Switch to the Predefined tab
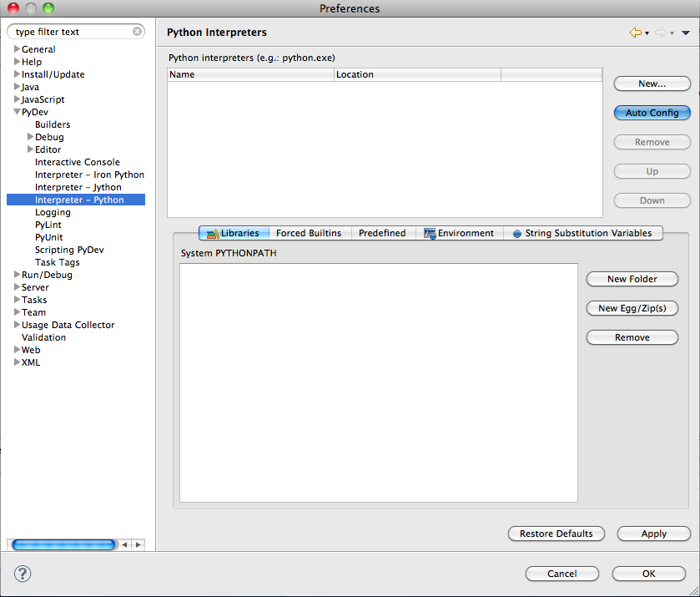 pyautogui.click(x=382, y=233)
